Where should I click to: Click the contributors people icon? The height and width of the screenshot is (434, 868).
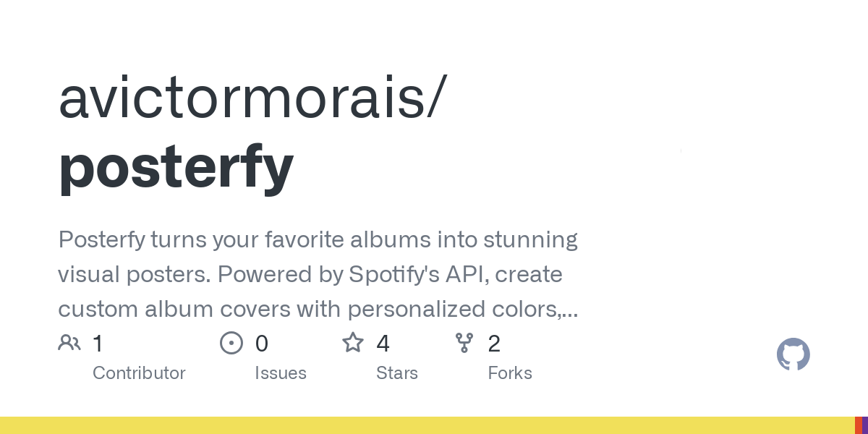tap(69, 343)
